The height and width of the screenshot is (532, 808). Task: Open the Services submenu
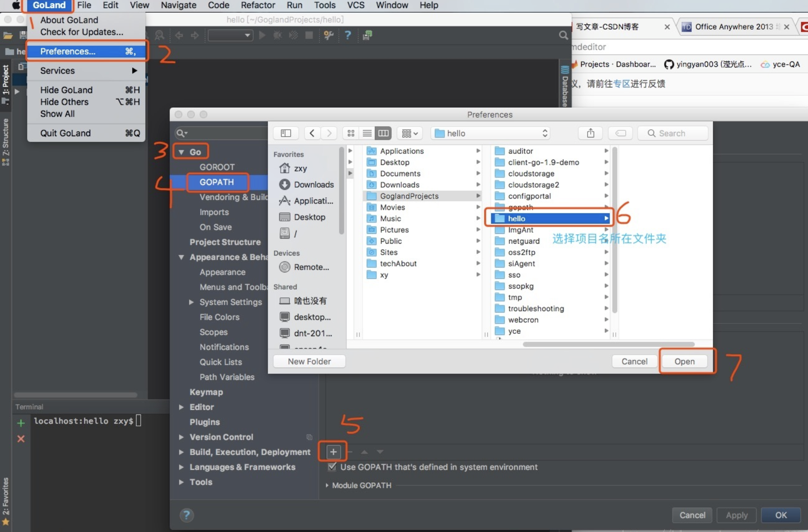pyautogui.click(x=87, y=71)
